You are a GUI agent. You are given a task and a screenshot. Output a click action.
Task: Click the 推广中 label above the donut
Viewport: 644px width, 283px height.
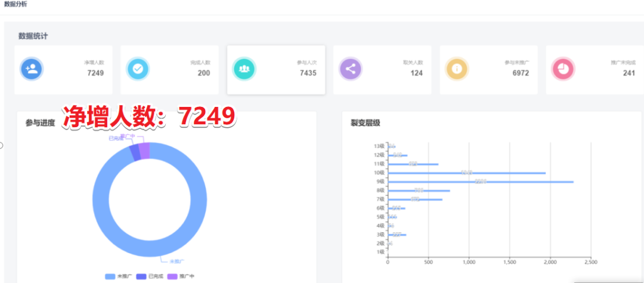tap(128, 136)
